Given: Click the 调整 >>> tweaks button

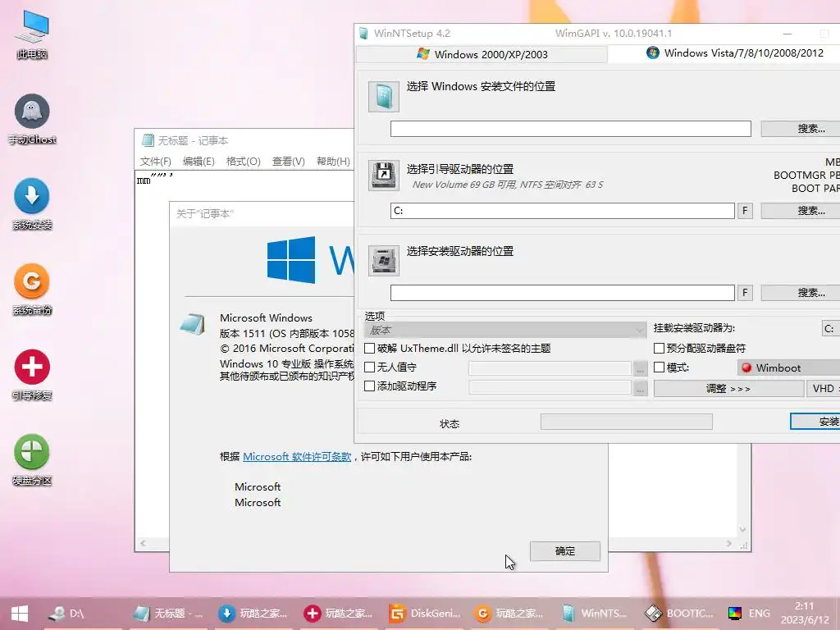Looking at the screenshot, I should click(x=728, y=388).
